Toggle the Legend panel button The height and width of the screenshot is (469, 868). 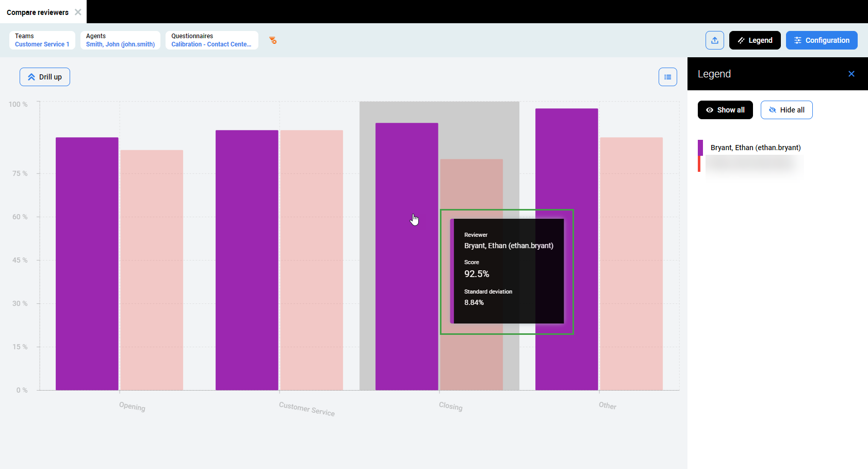755,40
